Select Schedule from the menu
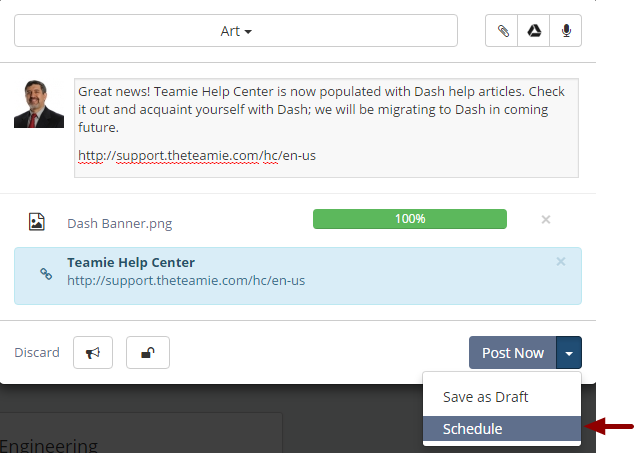The height and width of the screenshot is (453, 638). (x=502, y=429)
